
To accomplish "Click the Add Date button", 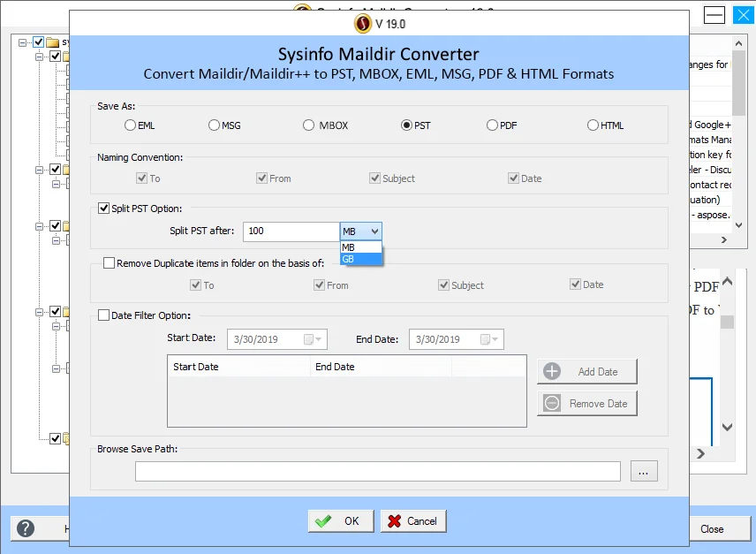I will [586, 372].
